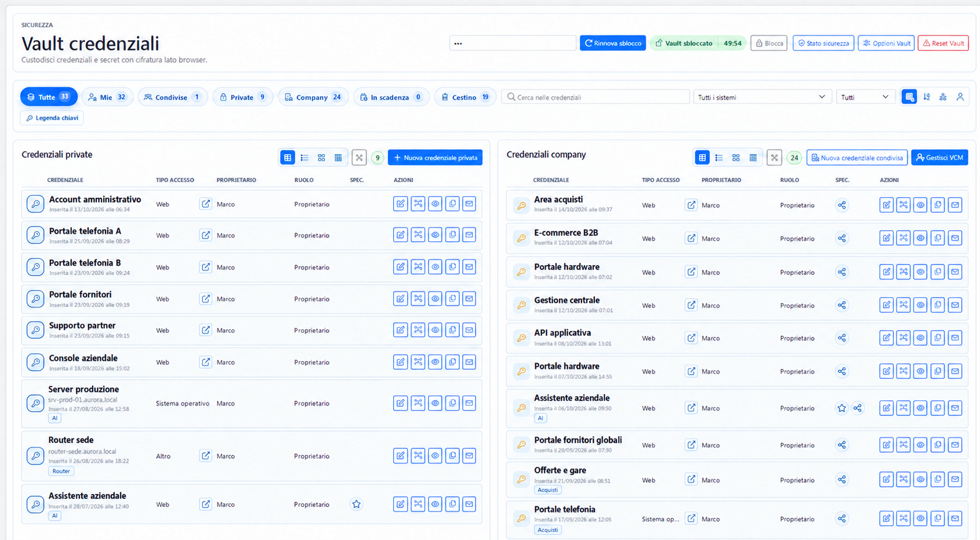The image size is (980, 540).
Task: Edit the E-commerce B2B credential
Action: tap(886, 238)
